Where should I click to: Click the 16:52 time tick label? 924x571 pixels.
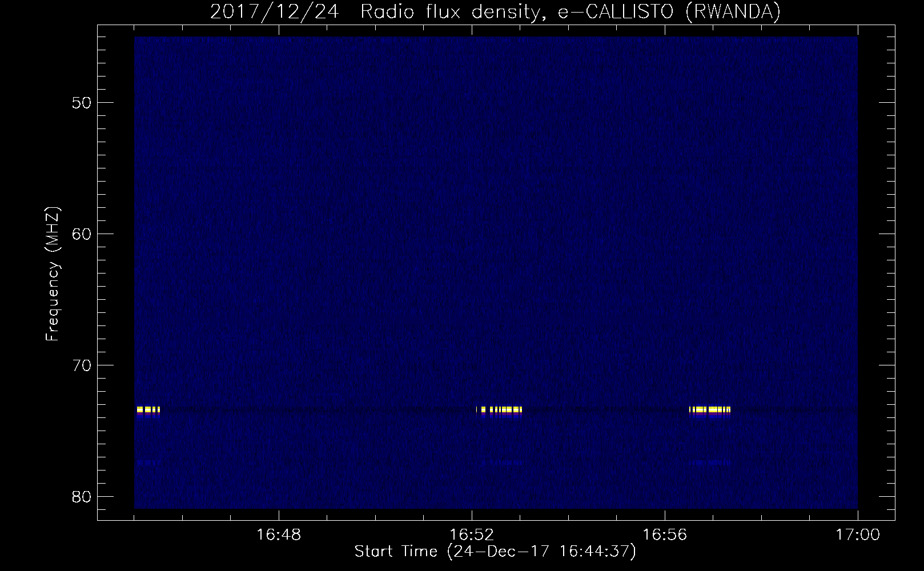(x=472, y=535)
